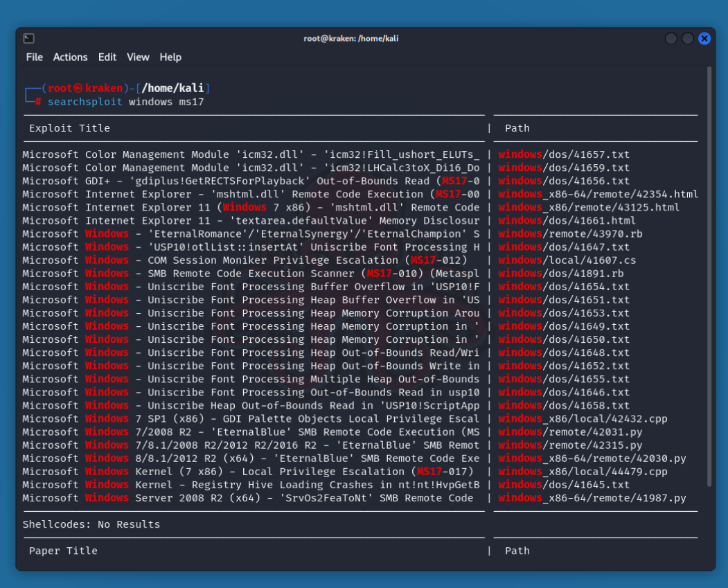This screenshot has height=588, width=728.
Task: Open the Edit menu
Action: click(107, 57)
